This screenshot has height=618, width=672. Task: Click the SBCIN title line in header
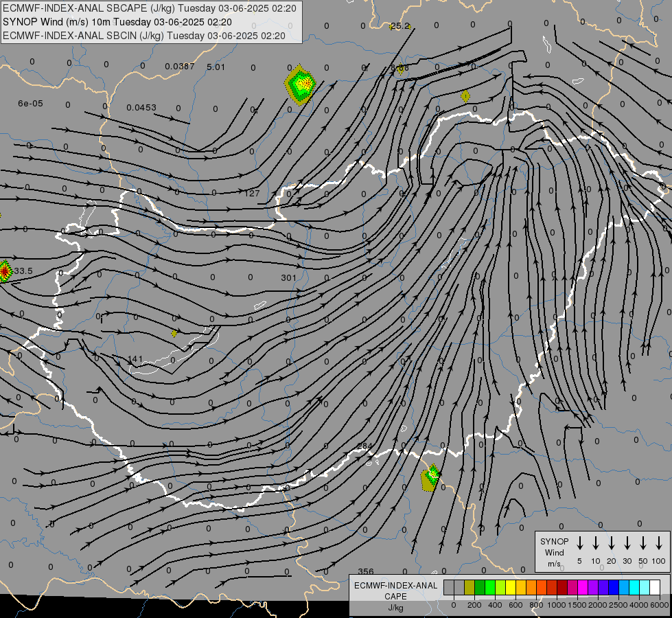(144, 36)
